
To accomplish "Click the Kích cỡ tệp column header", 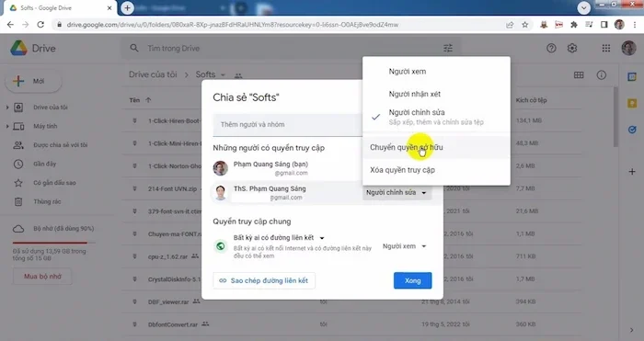I will point(531,100).
